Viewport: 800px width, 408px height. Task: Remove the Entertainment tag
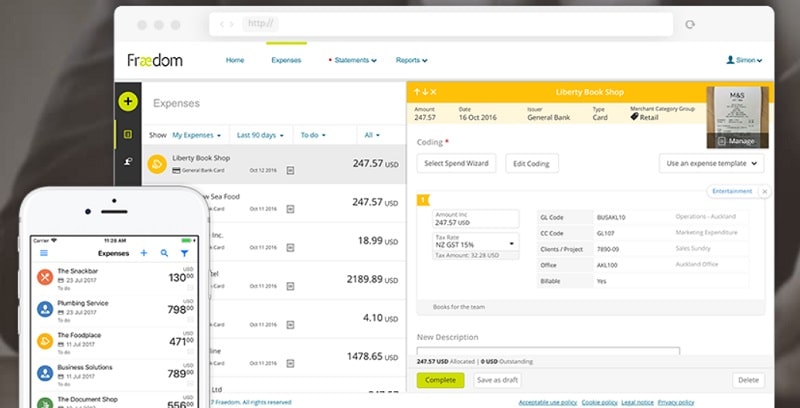[x=764, y=191]
